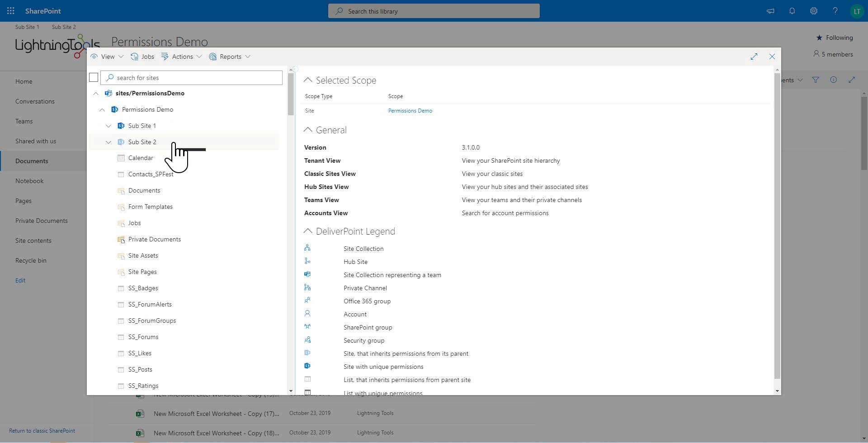This screenshot has height=443, width=868.
Task: Click the notifications bell icon
Action: point(792,11)
